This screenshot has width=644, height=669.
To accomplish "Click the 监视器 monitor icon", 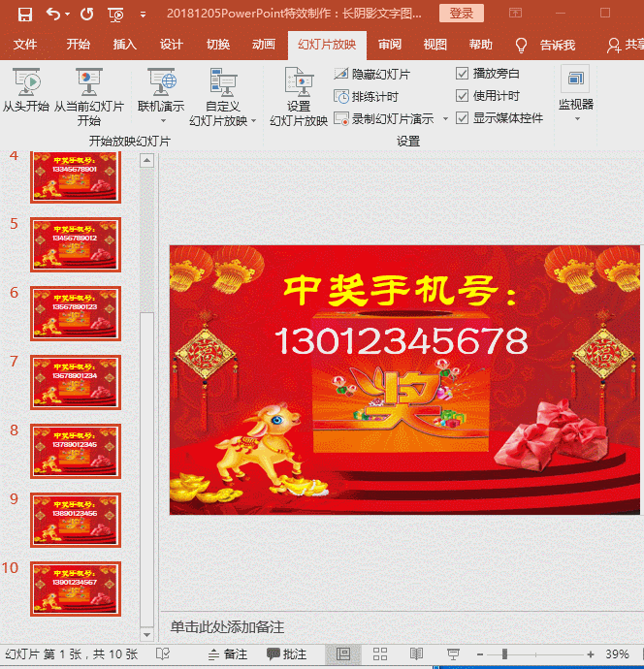I will [575, 79].
